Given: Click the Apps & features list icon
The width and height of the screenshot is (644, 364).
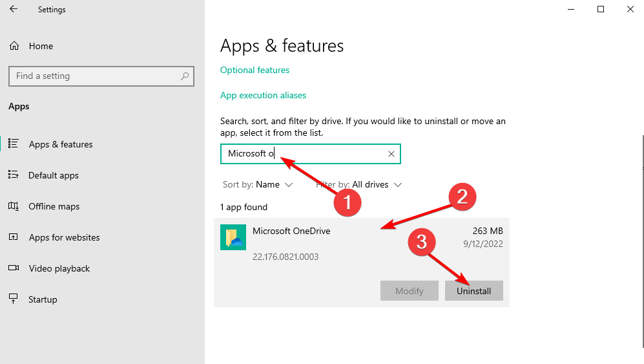Looking at the screenshot, I should [x=13, y=144].
